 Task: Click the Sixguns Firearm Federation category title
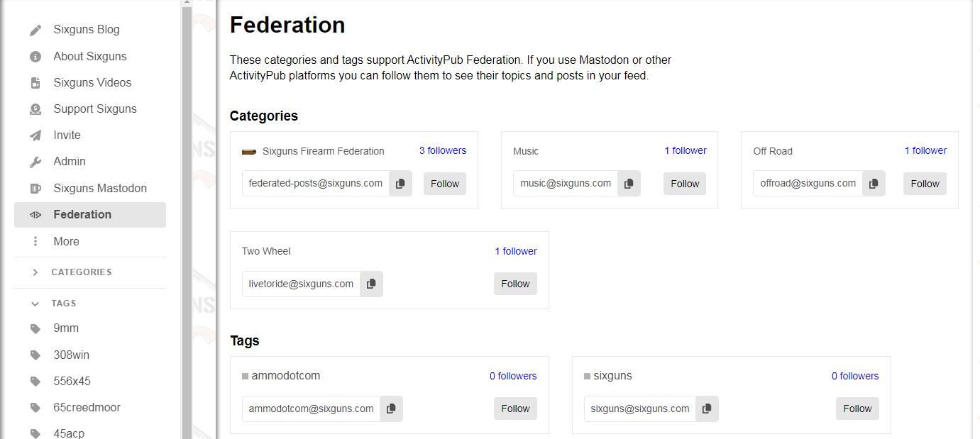click(323, 151)
